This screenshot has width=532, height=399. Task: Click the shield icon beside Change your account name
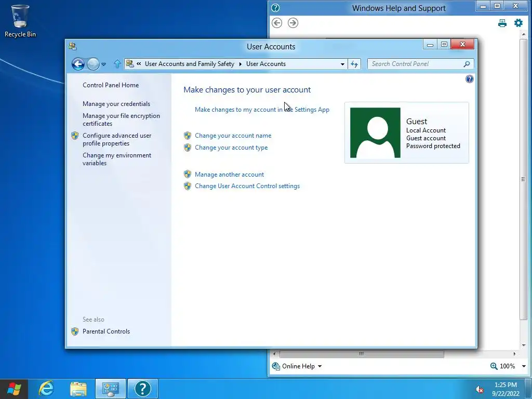point(187,136)
